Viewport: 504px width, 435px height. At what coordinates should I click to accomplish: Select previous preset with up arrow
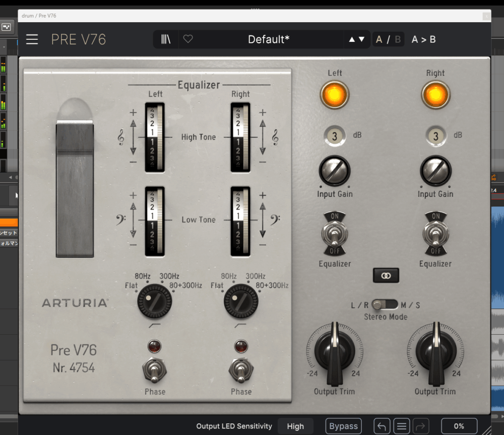[352, 39]
